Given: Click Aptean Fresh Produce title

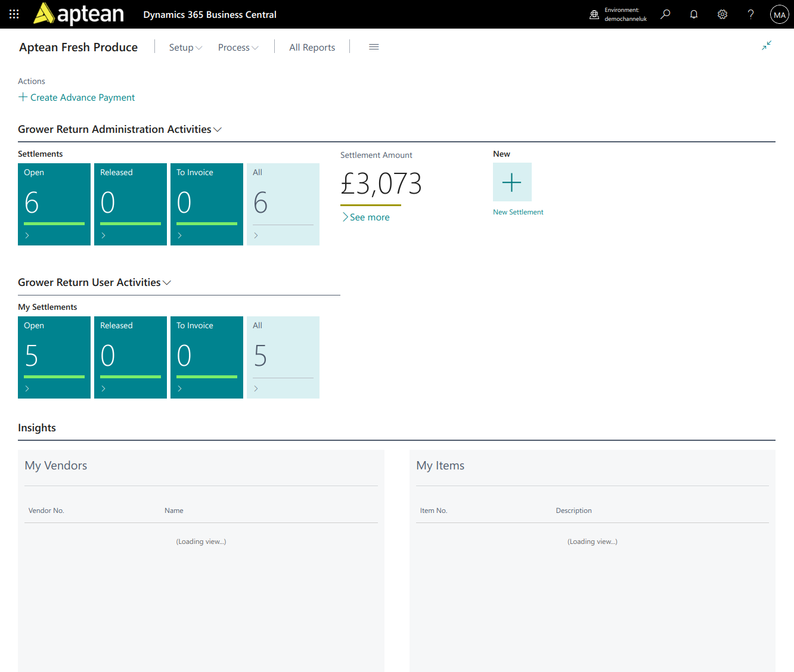Looking at the screenshot, I should pyautogui.click(x=79, y=47).
